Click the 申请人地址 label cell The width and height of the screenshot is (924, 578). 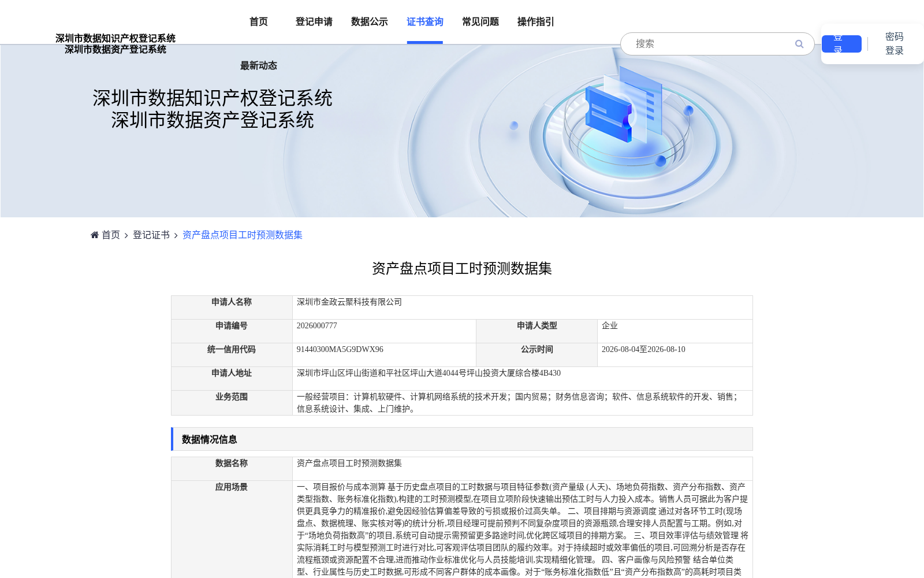[232, 379]
